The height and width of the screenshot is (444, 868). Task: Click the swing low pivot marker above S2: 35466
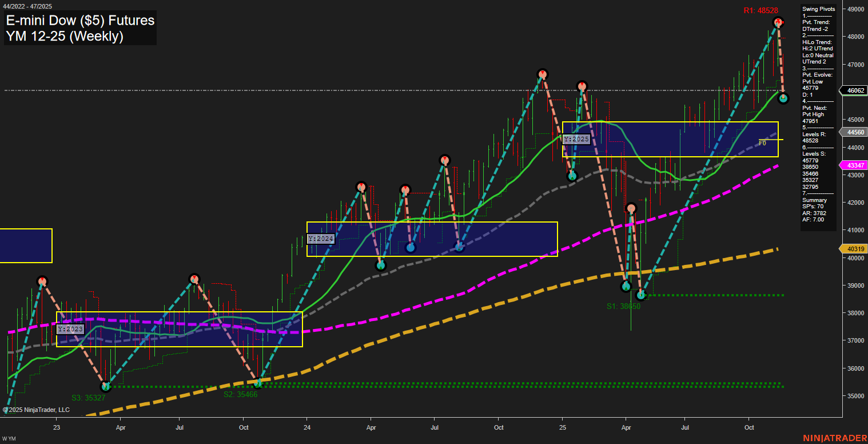pyautogui.click(x=257, y=383)
